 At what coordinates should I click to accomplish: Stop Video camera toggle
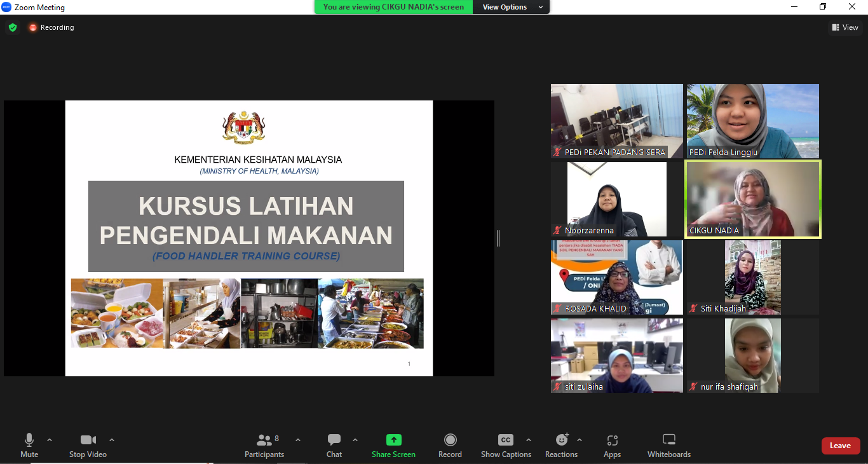[x=88, y=446]
